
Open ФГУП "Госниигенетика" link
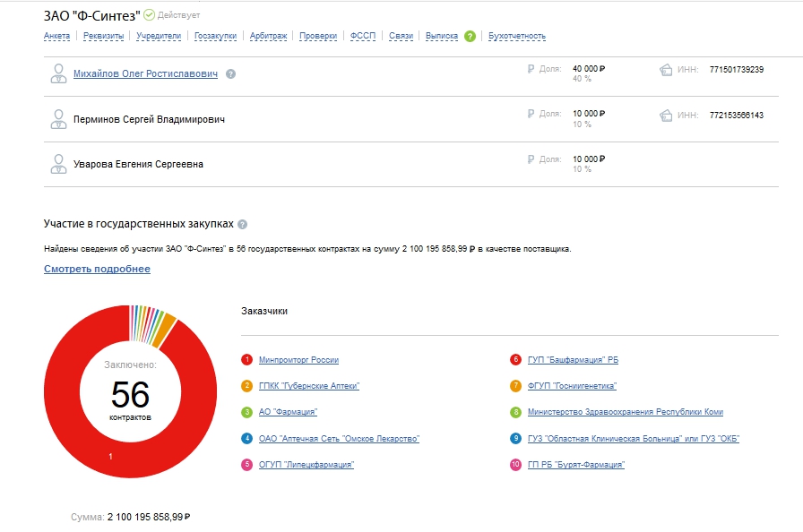tap(572, 386)
